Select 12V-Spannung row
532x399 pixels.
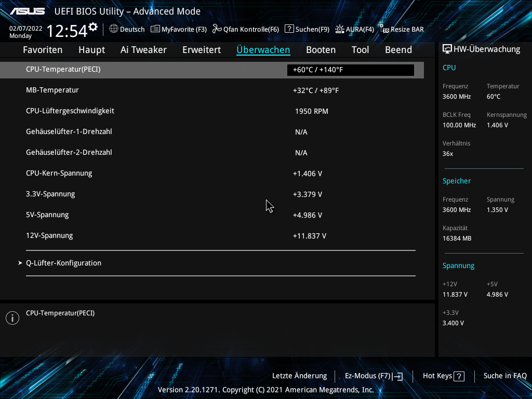click(212, 236)
